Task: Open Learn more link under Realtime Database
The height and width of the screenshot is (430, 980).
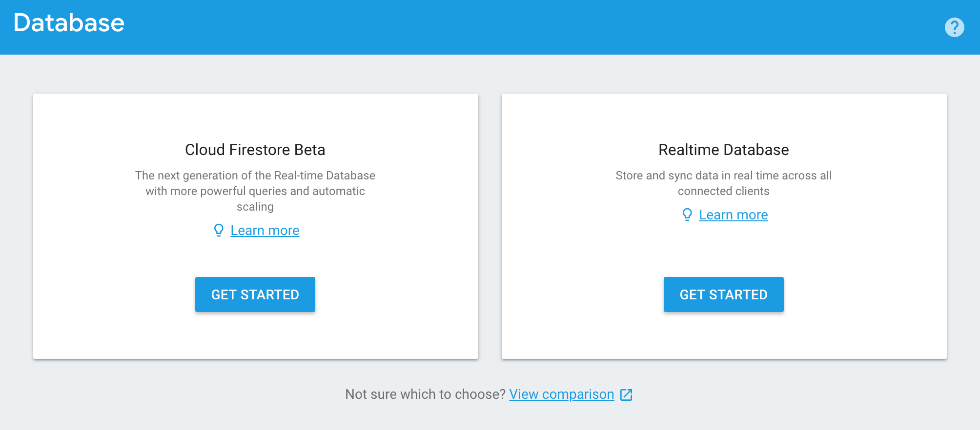Action: coord(733,215)
